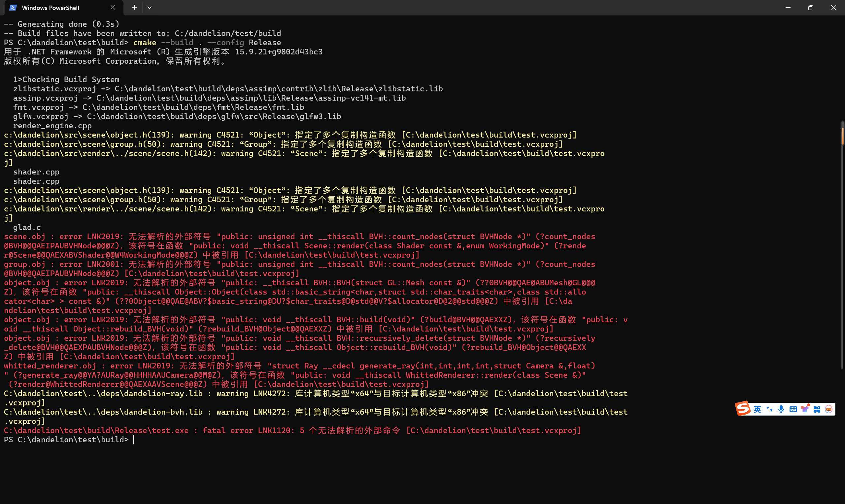Image resolution: width=845 pixels, height=504 pixels.
Task: Expand the new tab profile dropdown
Action: tap(150, 8)
